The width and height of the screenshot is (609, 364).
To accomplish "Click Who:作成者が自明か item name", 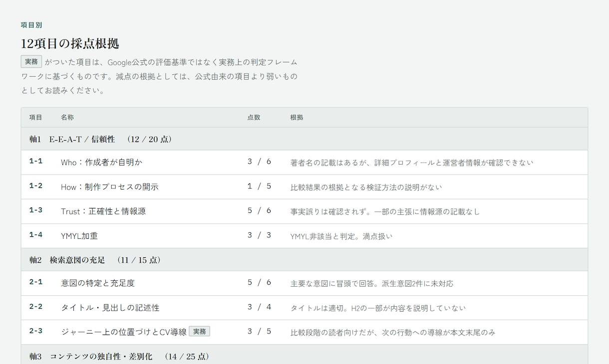I will pos(102,163).
